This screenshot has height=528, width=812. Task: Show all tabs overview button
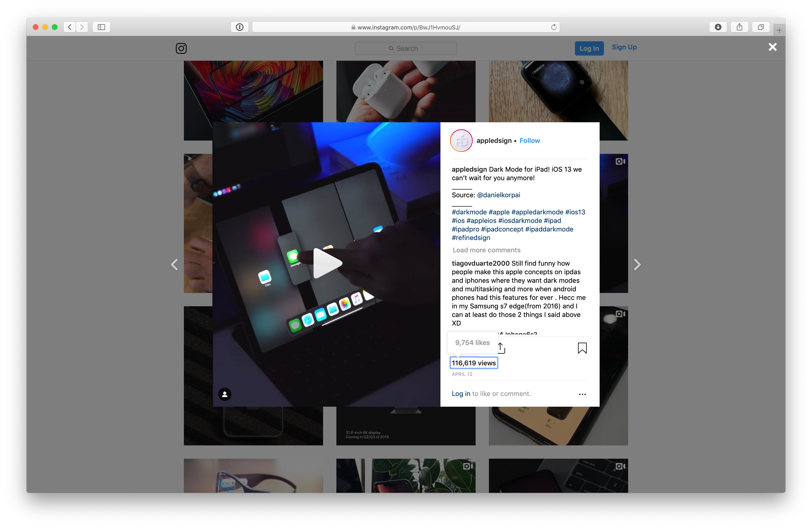pyautogui.click(x=761, y=27)
